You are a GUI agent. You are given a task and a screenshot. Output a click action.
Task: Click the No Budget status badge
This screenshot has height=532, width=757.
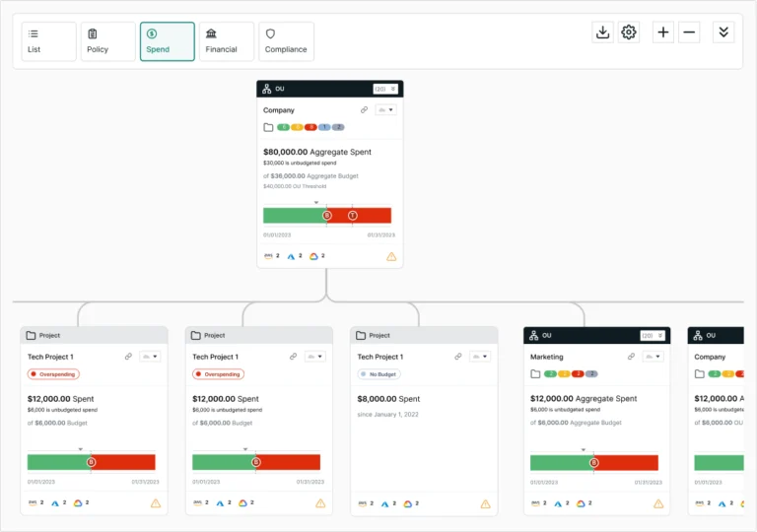click(x=378, y=374)
